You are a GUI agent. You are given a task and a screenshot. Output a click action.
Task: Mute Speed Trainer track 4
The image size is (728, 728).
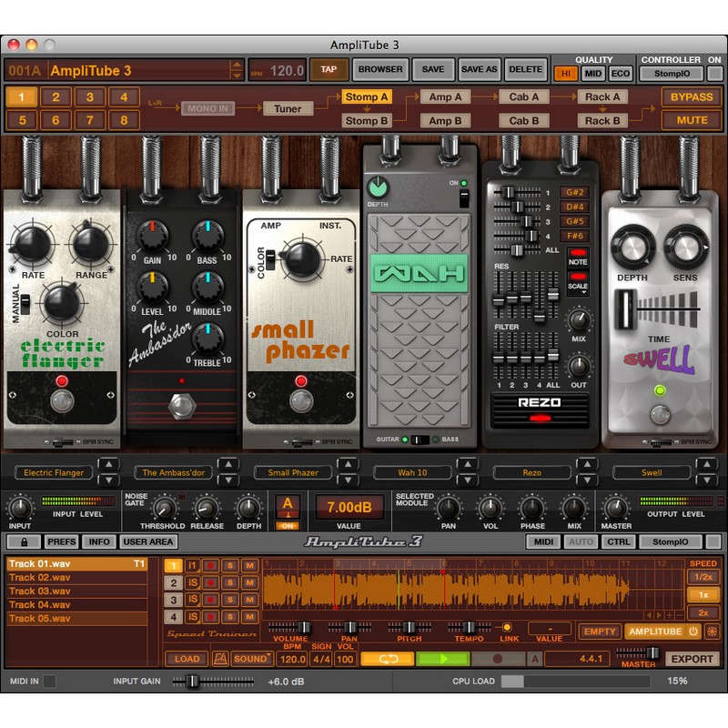pos(249,617)
